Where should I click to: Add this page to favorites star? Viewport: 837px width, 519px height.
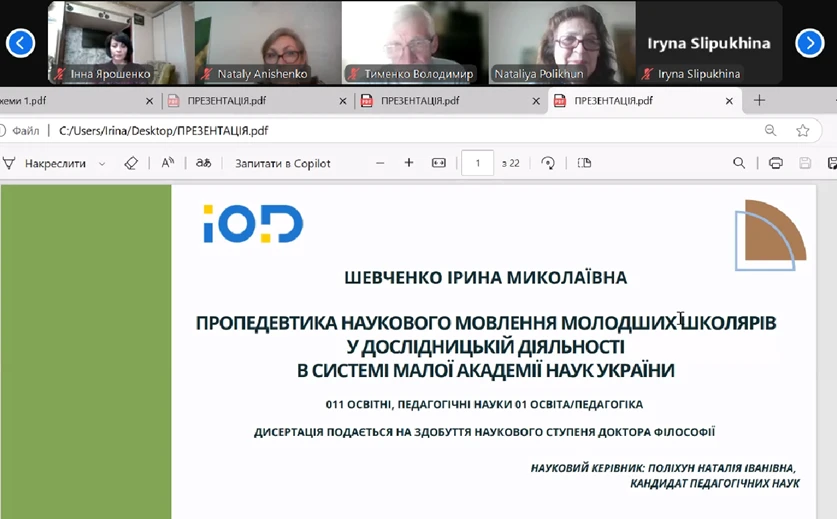coord(802,130)
